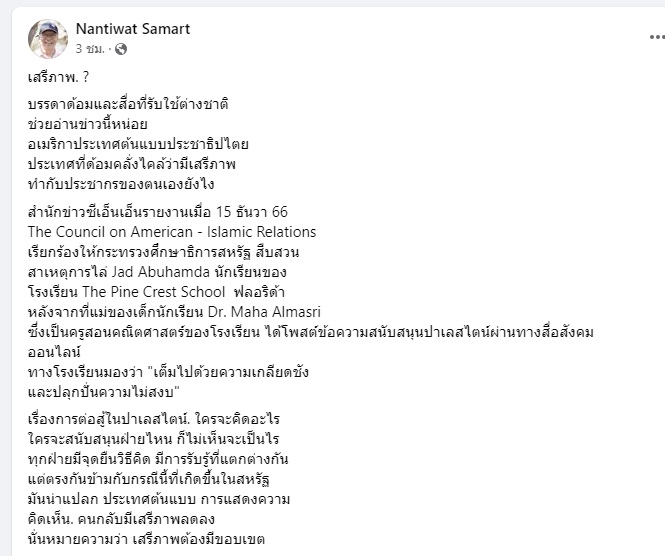The height and width of the screenshot is (556, 665).
Task: Open Nantiwat Samart's profile picture
Action: pyautogui.click(x=48, y=39)
